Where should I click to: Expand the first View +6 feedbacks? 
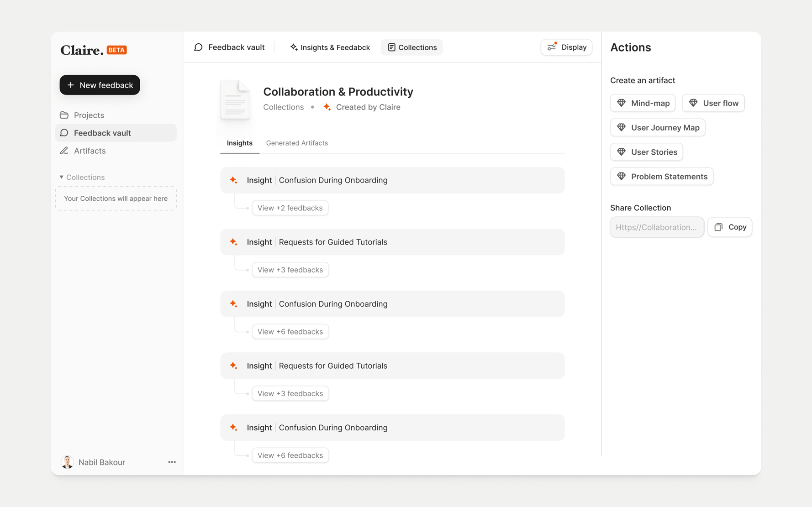[290, 332]
